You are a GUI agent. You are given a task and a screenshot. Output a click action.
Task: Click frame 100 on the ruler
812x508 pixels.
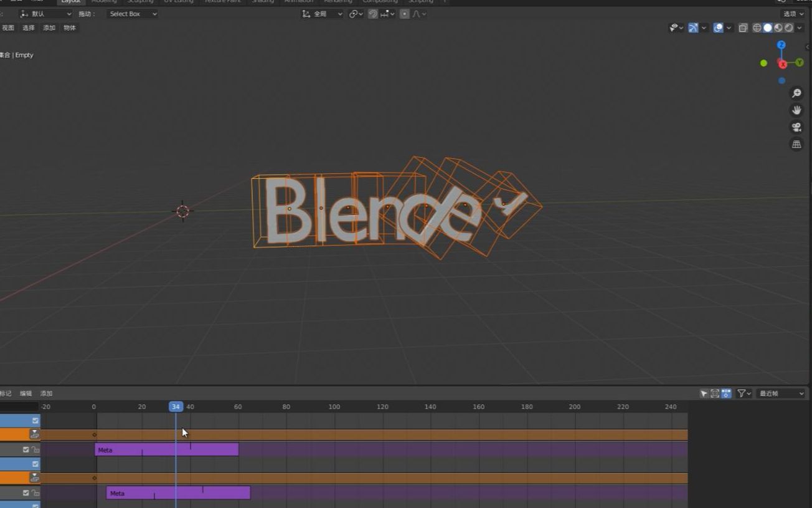pyautogui.click(x=334, y=406)
